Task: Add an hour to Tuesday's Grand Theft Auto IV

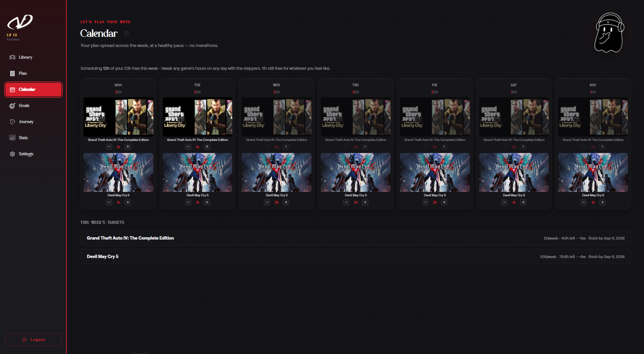Action: click(207, 147)
